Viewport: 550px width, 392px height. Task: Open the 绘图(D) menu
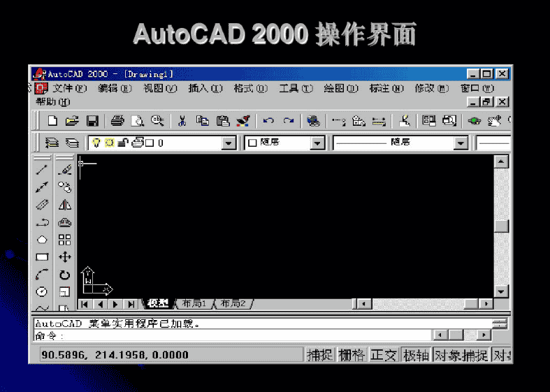tap(341, 88)
